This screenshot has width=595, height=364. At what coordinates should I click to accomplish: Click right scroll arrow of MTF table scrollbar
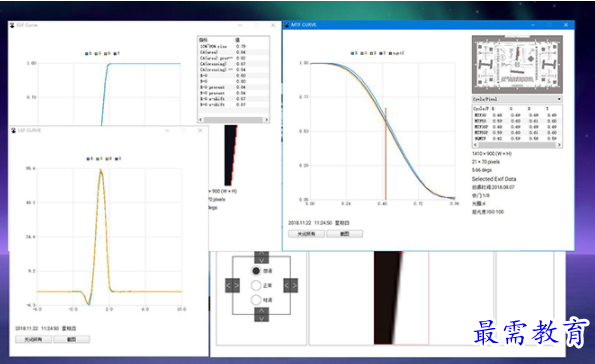coord(559,145)
